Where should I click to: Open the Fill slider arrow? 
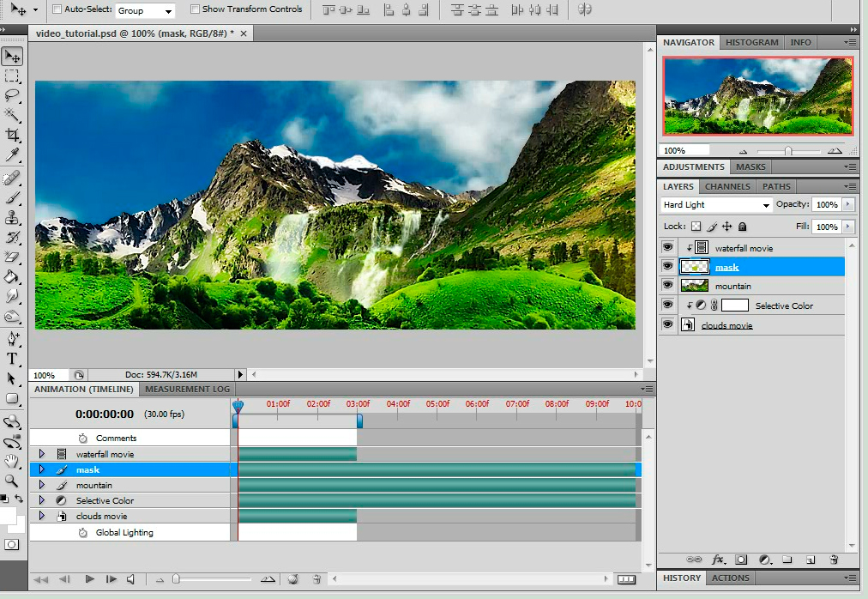(847, 226)
